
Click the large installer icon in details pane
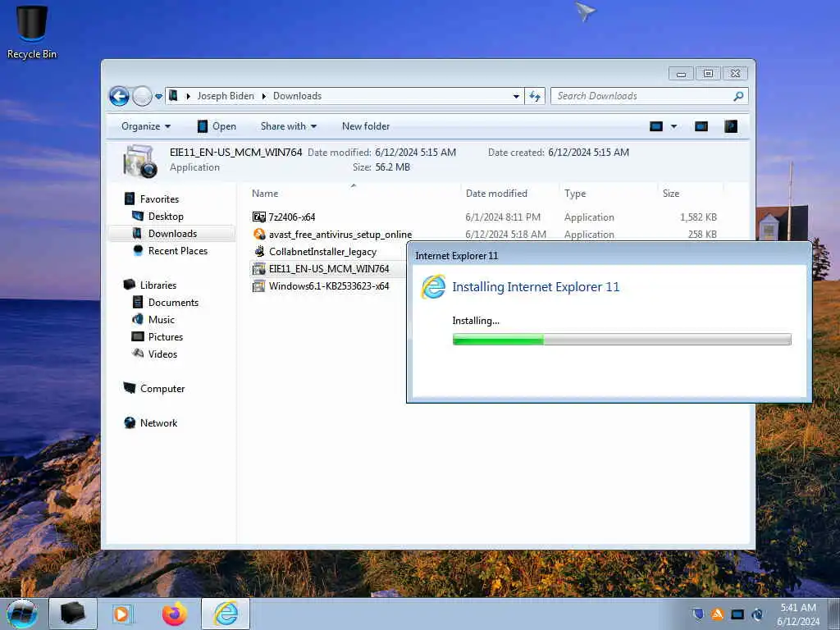(139, 160)
